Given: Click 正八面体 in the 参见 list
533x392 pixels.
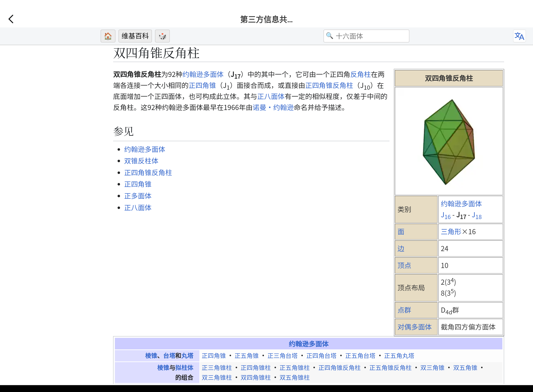Looking at the screenshot, I should [x=138, y=208].
